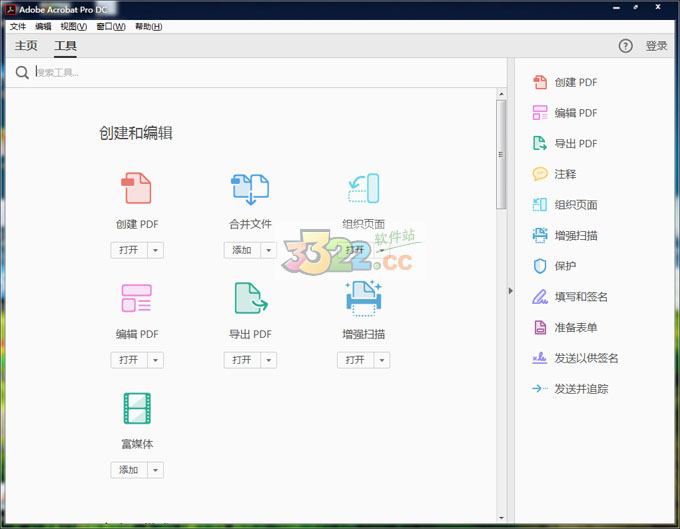
Task: Click 添加 button under 合并文件
Action: (242, 250)
